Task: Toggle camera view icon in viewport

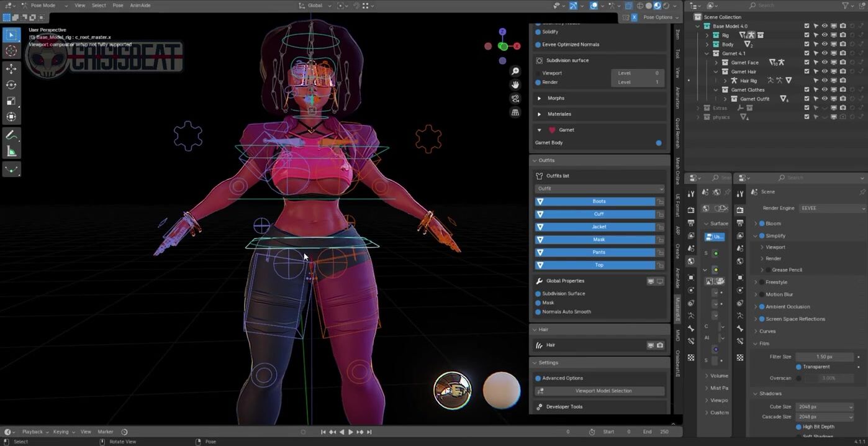Action: pyautogui.click(x=515, y=99)
